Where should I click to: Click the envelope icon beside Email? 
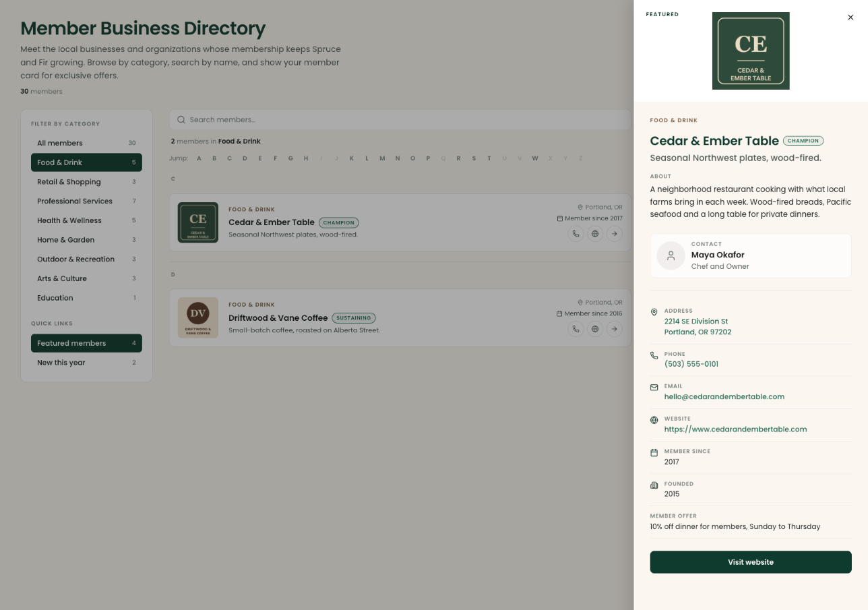(654, 388)
